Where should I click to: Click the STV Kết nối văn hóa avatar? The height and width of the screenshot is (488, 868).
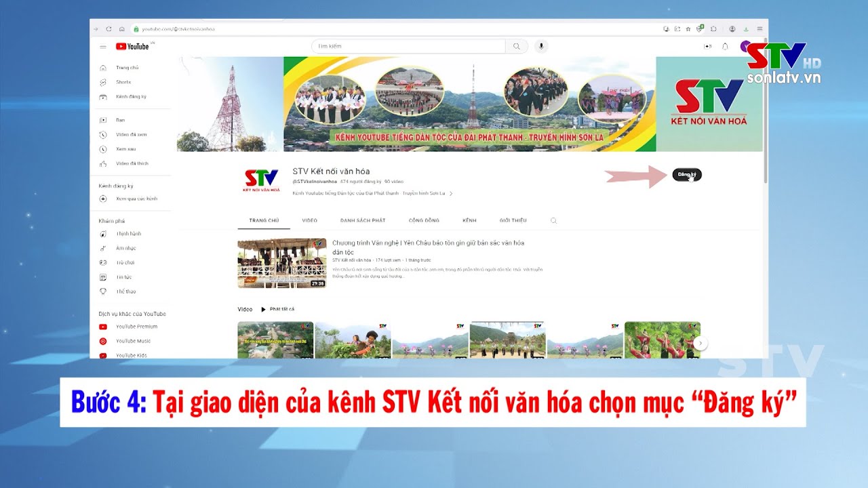pyautogui.click(x=261, y=180)
